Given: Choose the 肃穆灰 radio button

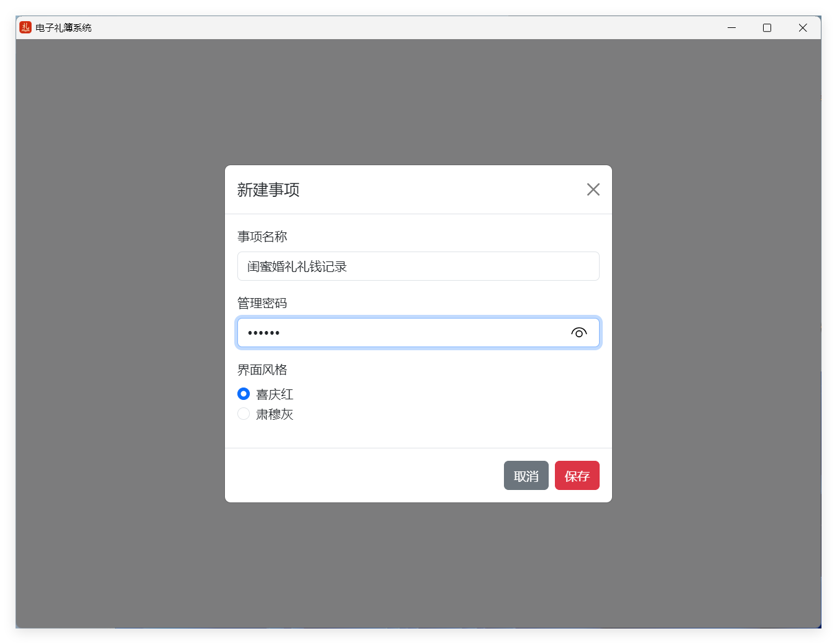Looking at the screenshot, I should click(244, 414).
